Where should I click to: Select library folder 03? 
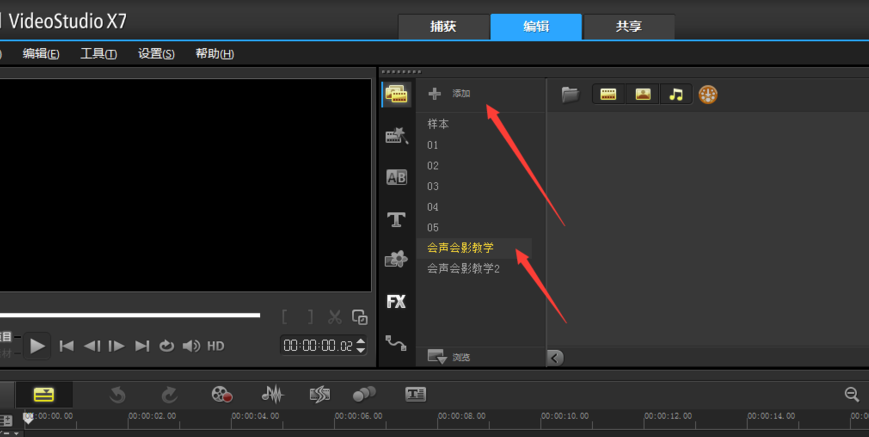(433, 186)
